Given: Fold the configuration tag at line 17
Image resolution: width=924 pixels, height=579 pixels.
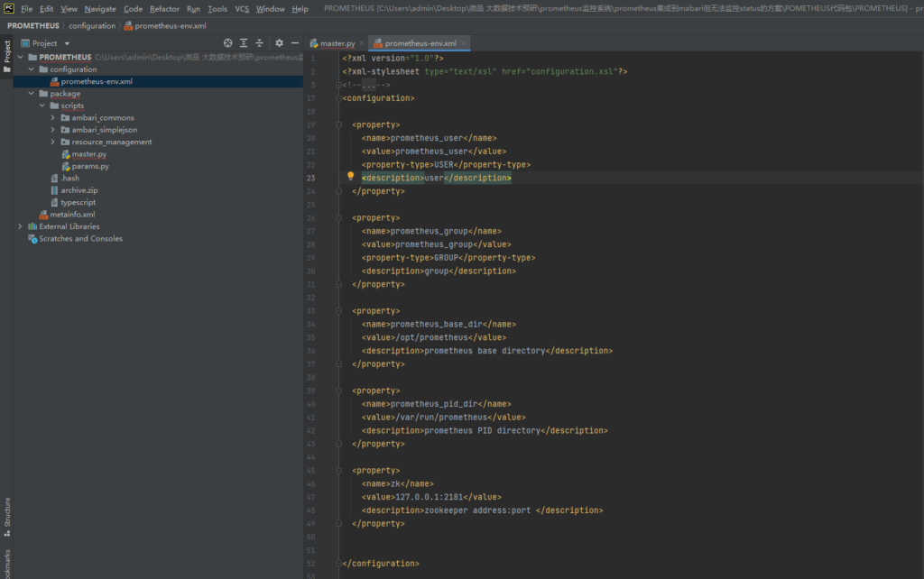Looking at the screenshot, I should click(x=339, y=98).
